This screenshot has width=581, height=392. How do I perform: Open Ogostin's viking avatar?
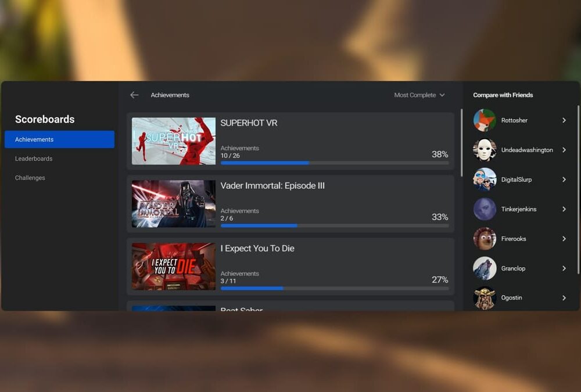click(485, 298)
